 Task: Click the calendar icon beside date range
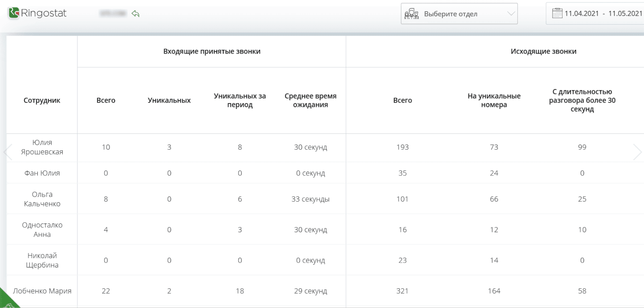click(557, 13)
